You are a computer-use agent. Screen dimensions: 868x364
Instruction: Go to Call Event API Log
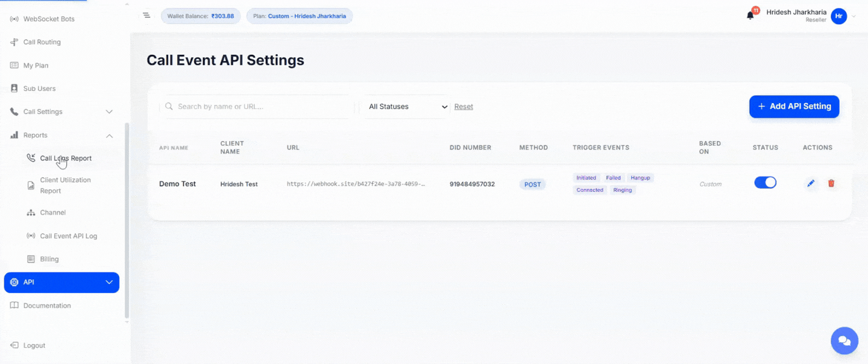click(x=69, y=236)
